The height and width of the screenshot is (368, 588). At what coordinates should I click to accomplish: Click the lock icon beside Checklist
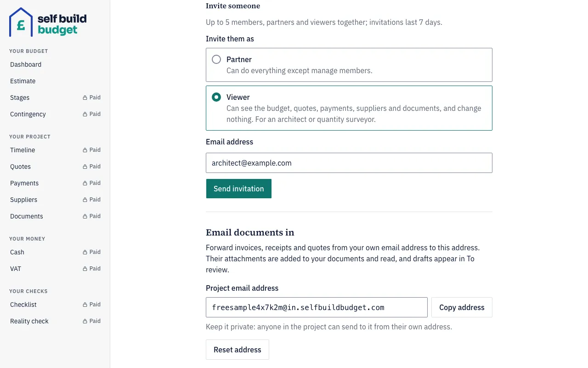pos(85,305)
